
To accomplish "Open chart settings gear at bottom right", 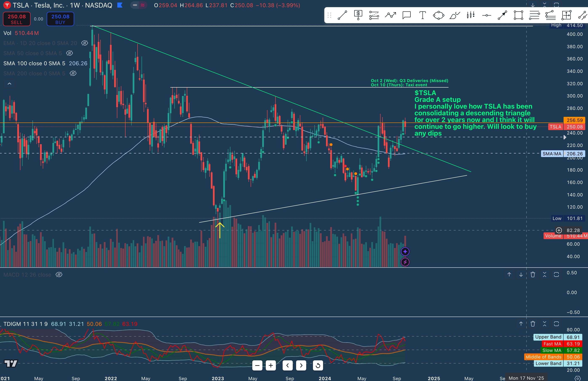I will tap(577, 378).
